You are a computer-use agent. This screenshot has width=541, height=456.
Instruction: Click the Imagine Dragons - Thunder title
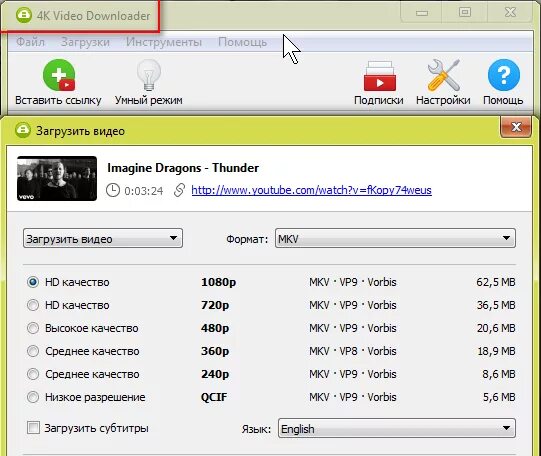point(183,168)
